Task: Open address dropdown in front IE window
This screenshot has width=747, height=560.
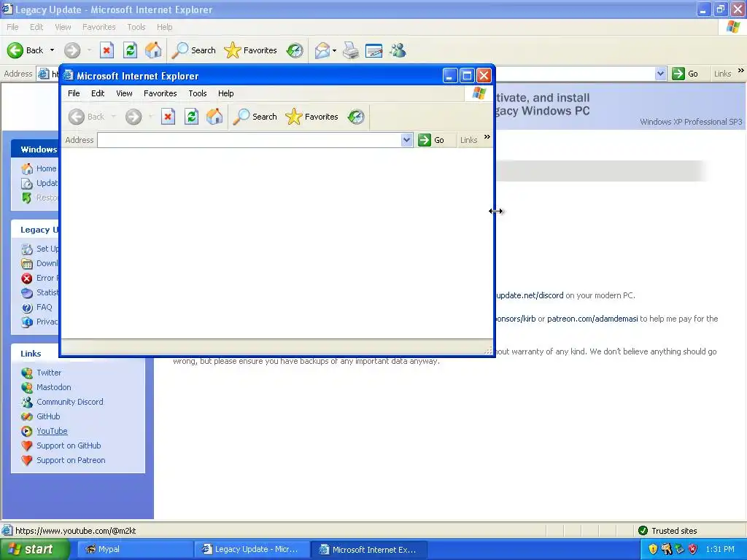Action: [406, 140]
